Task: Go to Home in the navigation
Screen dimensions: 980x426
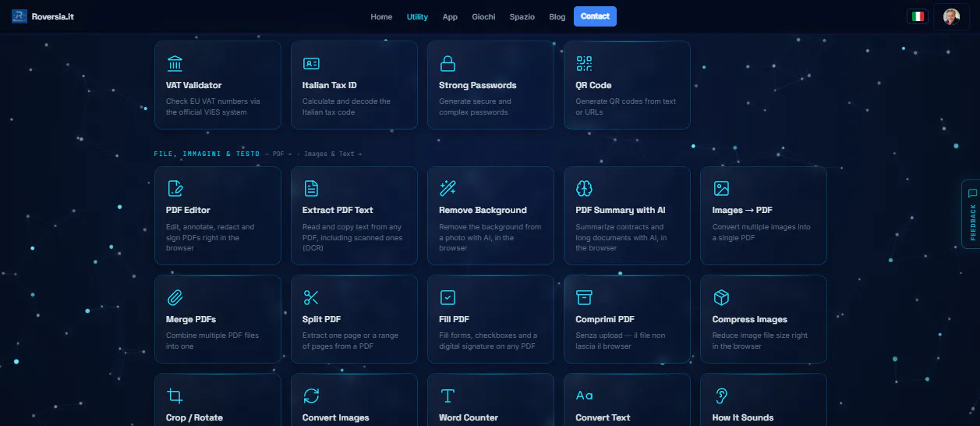Action: 381,16
